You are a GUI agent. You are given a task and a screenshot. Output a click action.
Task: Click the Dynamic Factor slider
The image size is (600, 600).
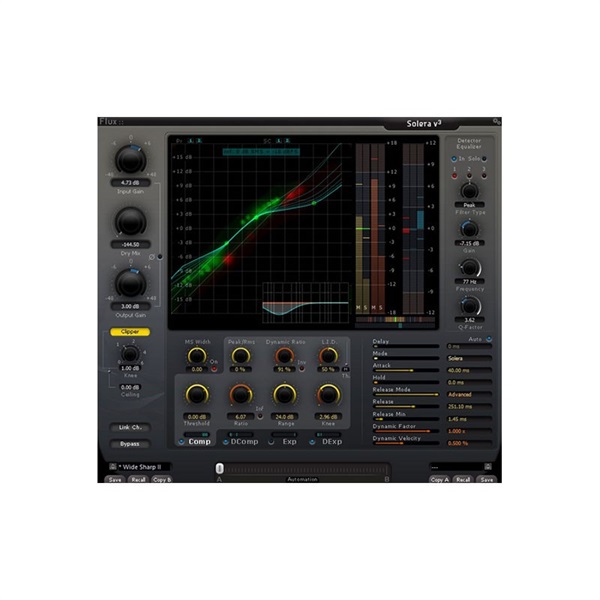(406, 431)
